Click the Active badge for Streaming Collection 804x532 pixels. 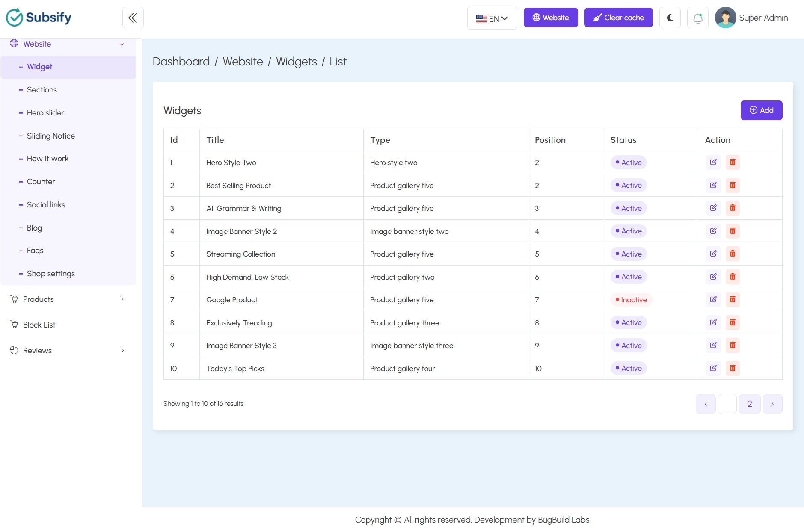[629, 254]
